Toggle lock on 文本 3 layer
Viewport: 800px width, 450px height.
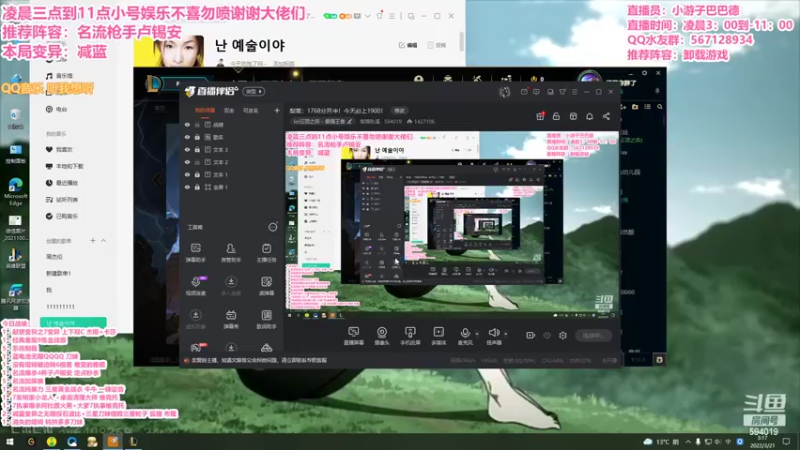click(x=197, y=149)
